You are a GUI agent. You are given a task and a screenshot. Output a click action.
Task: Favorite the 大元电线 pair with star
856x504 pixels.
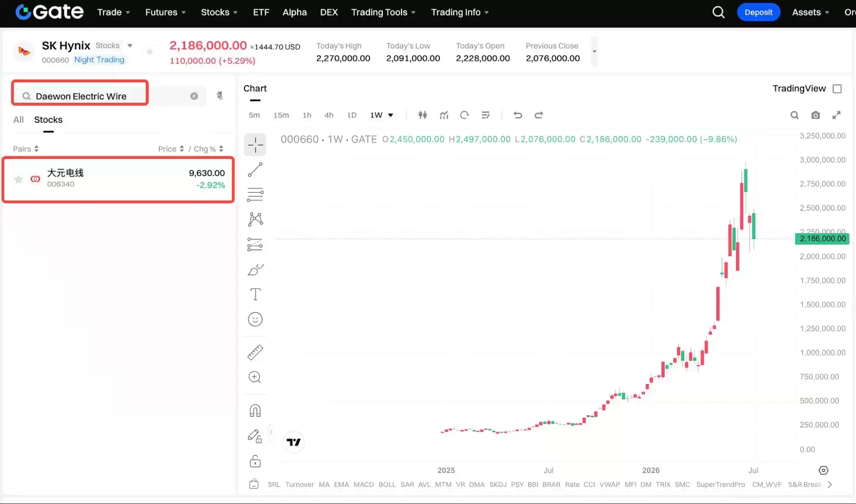[18, 179]
